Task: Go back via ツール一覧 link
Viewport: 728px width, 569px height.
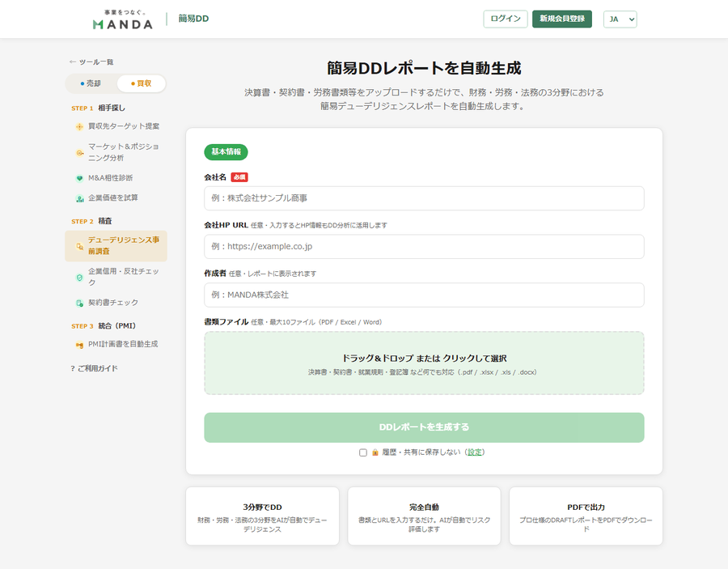Action: (x=91, y=62)
